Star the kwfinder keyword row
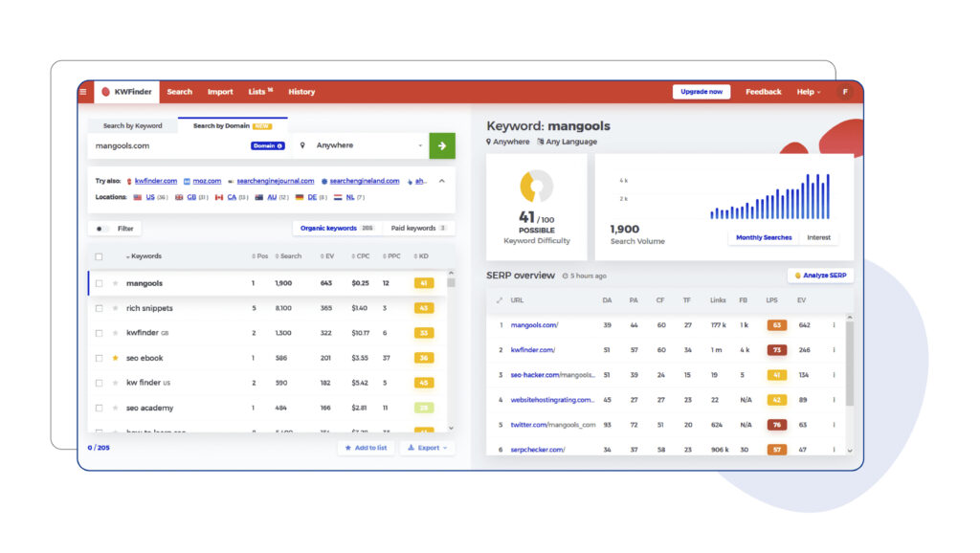The width and height of the screenshot is (980, 553). (115, 333)
